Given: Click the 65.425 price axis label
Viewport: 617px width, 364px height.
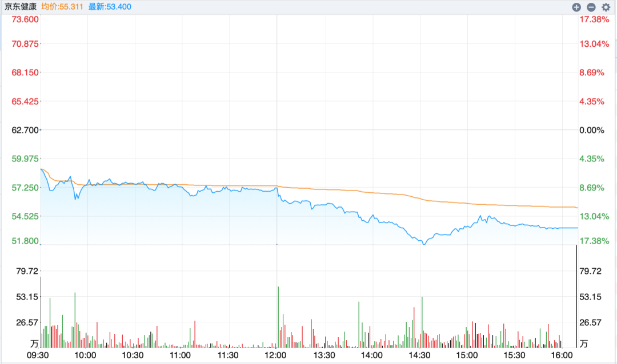Looking at the screenshot, I should tap(25, 102).
